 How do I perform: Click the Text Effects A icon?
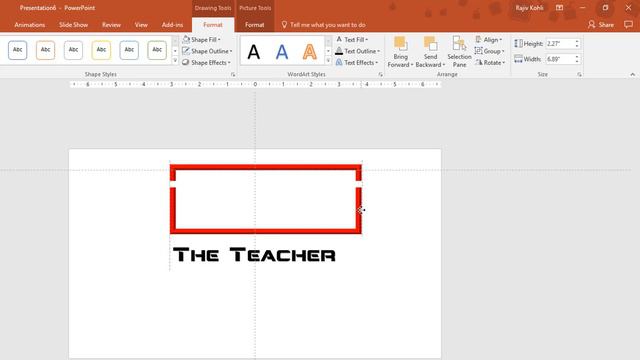click(339, 62)
